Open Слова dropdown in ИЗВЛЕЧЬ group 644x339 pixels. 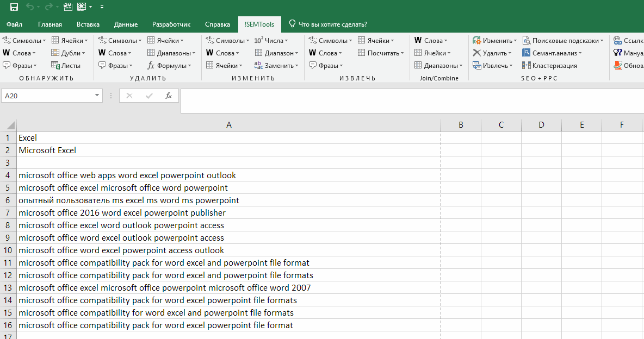point(325,53)
